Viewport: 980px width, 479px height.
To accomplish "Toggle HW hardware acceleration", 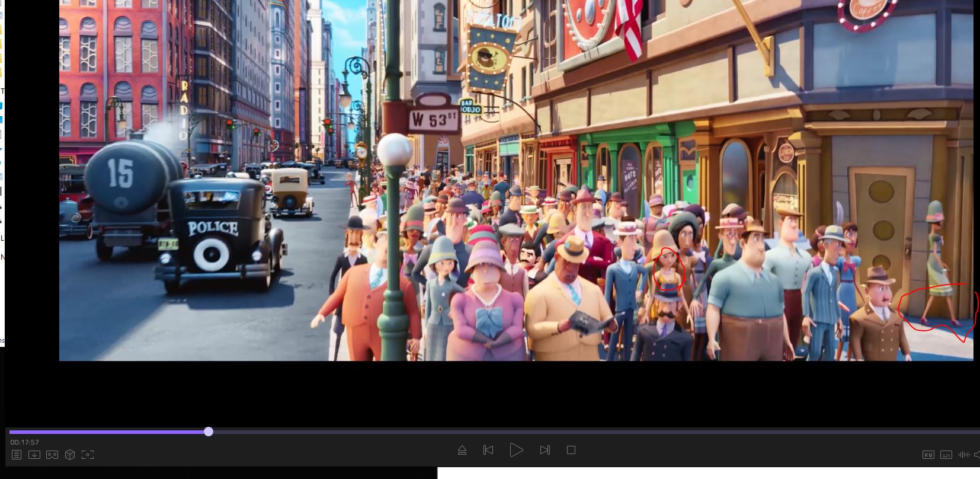I will coord(928,455).
